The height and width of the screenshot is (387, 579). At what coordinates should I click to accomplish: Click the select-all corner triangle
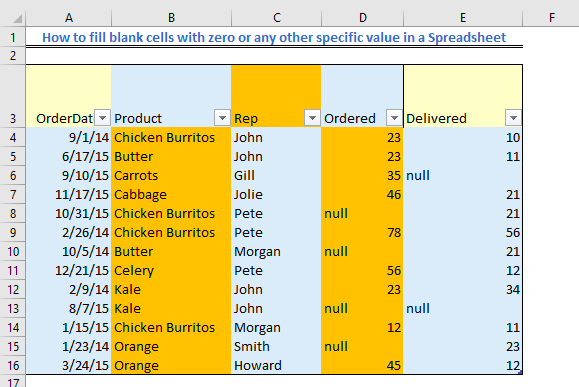(16, 18)
